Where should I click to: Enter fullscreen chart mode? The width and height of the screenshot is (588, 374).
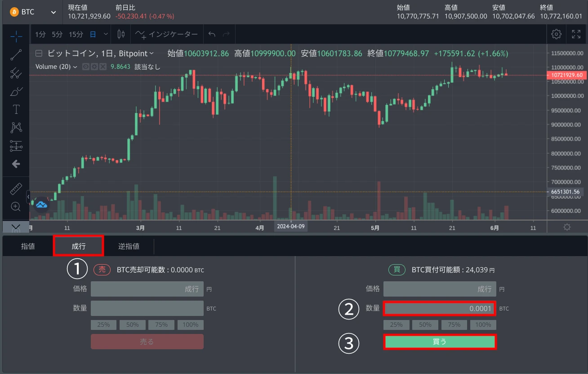pyautogui.click(x=576, y=34)
